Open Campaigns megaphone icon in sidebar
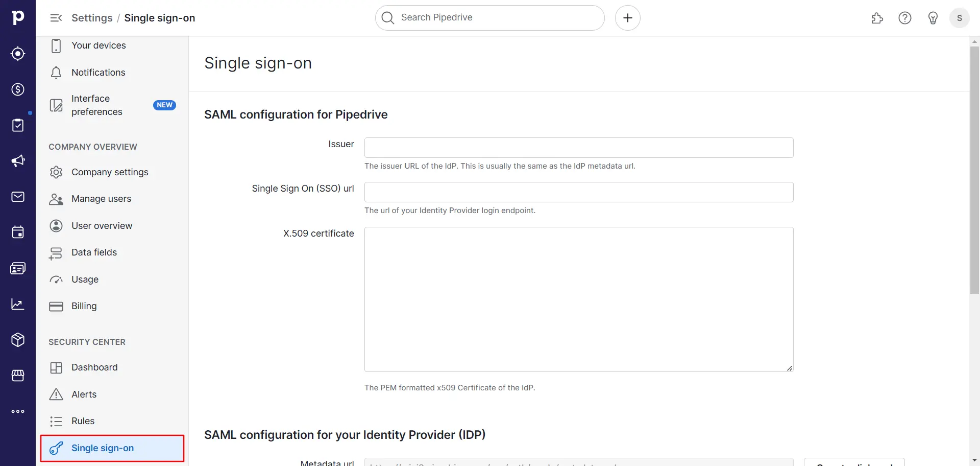The width and height of the screenshot is (980, 466). [x=18, y=161]
